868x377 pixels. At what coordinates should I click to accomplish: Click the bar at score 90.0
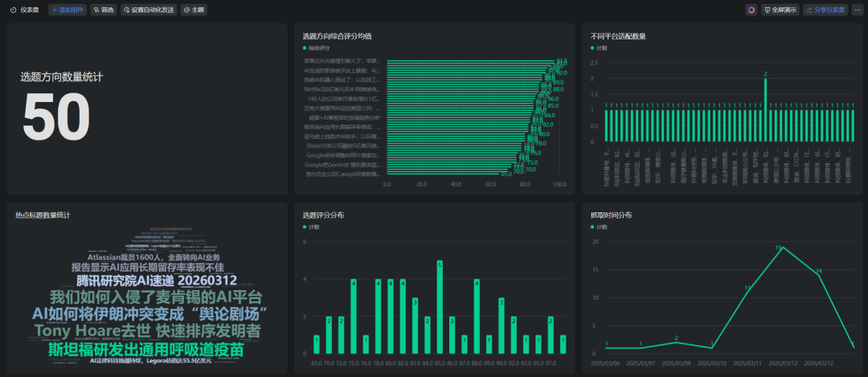(x=502, y=326)
